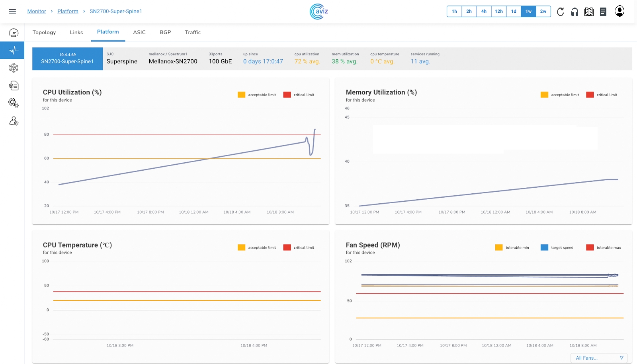This screenshot has width=637, height=364.
Task: Click the refresh icon in header
Action: click(x=560, y=12)
